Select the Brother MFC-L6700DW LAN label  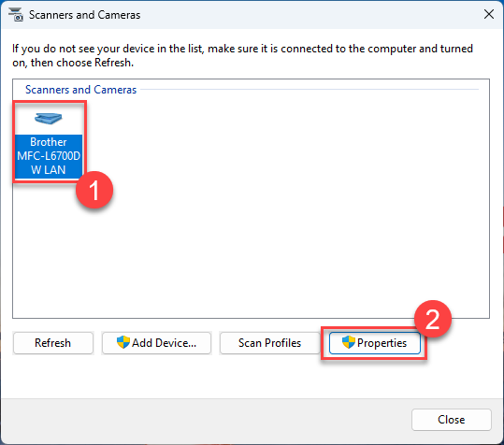[49, 156]
